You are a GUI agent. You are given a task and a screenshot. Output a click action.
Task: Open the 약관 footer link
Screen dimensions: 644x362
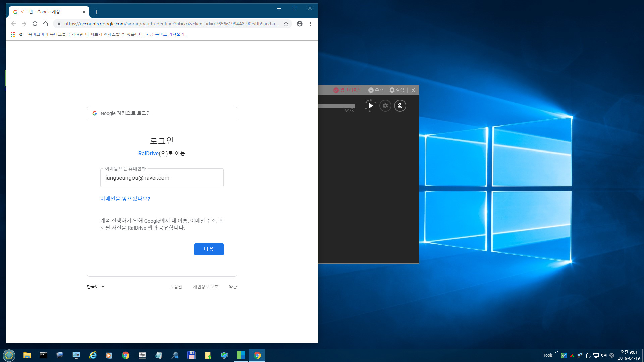point(233,287)
